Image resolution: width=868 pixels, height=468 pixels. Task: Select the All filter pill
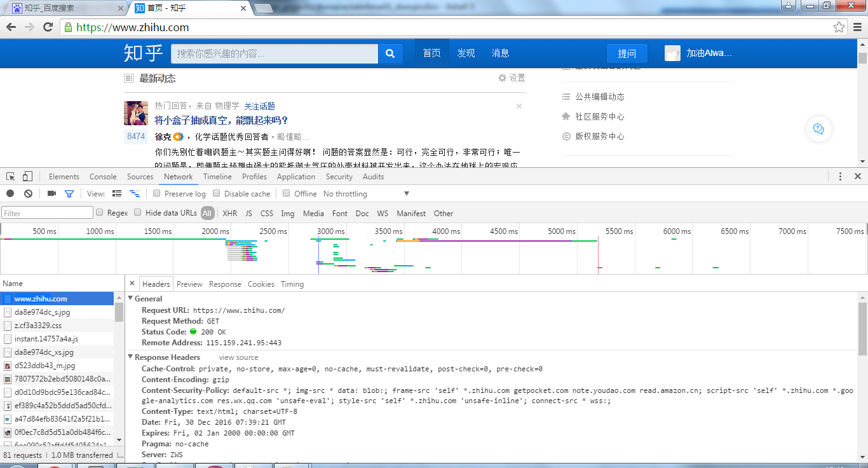pos(207,214)
